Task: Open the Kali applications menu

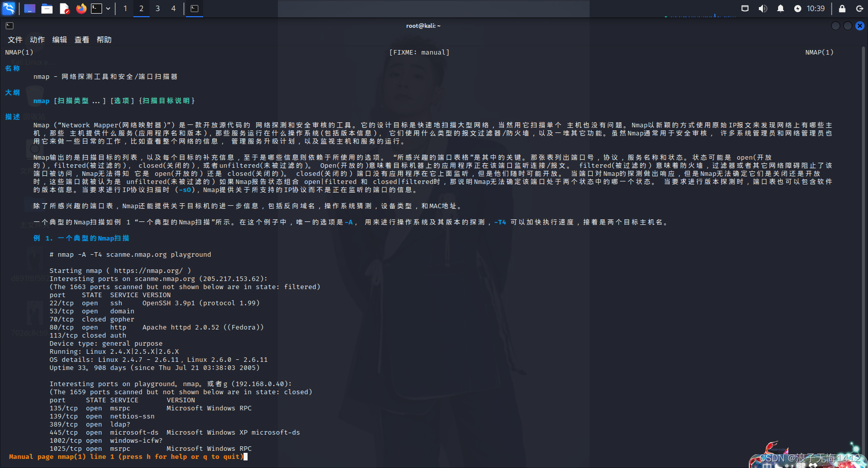Action: [9, 8]
